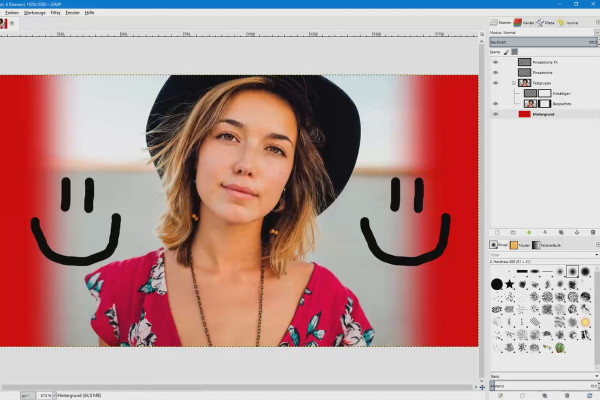Image resolution: width=600 pixels, height=400 pixels.
Task: Open the Werkzeuge menu
Action: tap(35, 13)
